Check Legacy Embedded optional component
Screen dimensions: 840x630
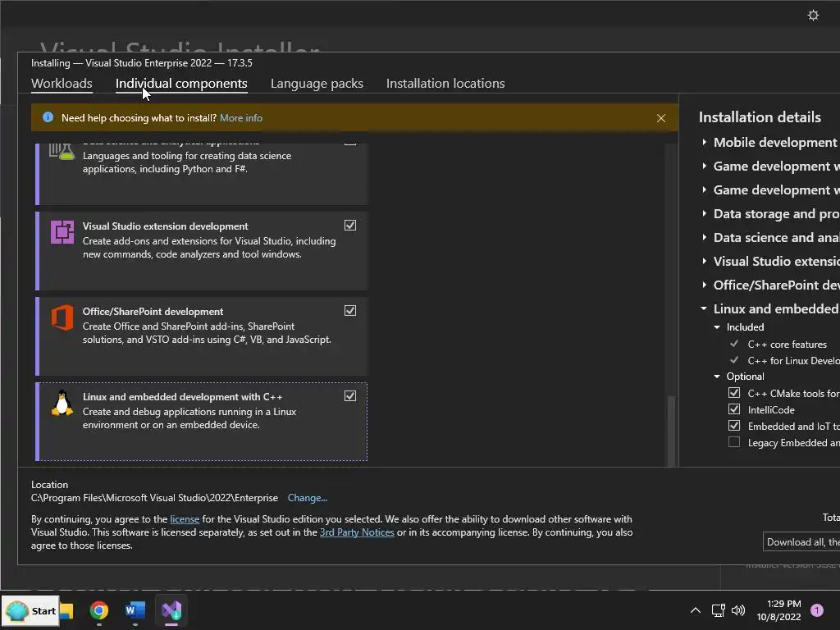734,442
